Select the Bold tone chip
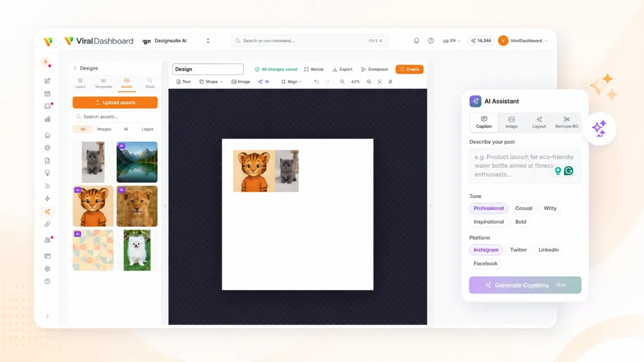Image resolution: width=644 pixels, height=362 pixels. 521,222
